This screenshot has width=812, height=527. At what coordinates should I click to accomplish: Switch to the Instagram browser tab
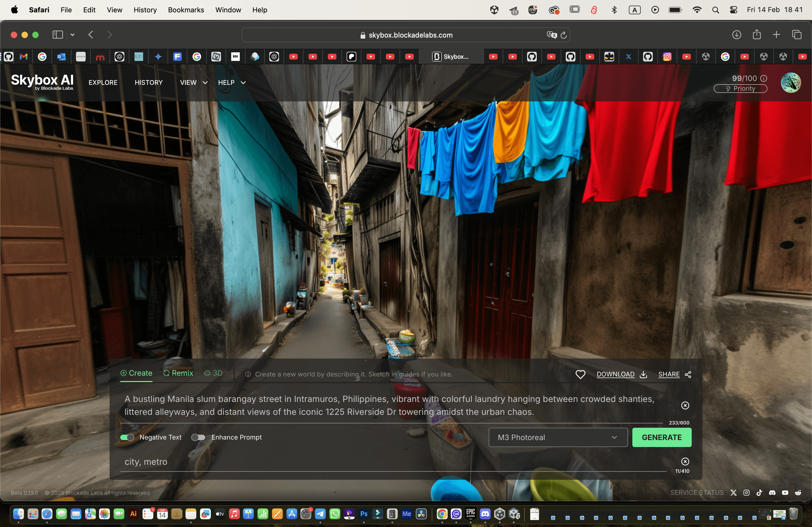click(x=667, y=57)
